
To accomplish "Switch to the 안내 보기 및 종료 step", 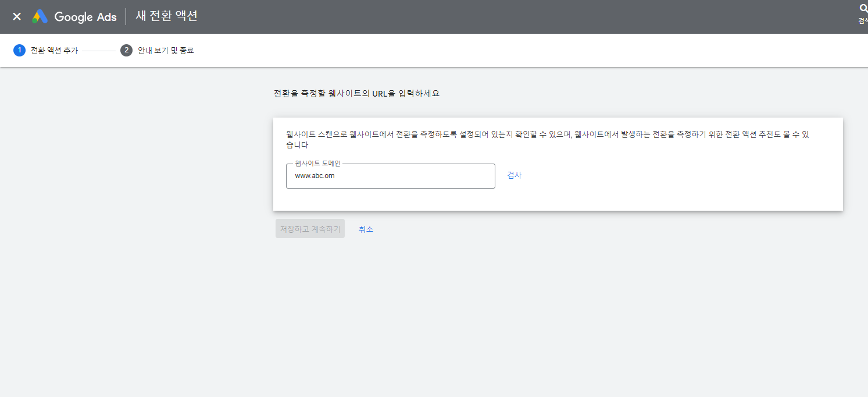I will [x=165, y=50].
